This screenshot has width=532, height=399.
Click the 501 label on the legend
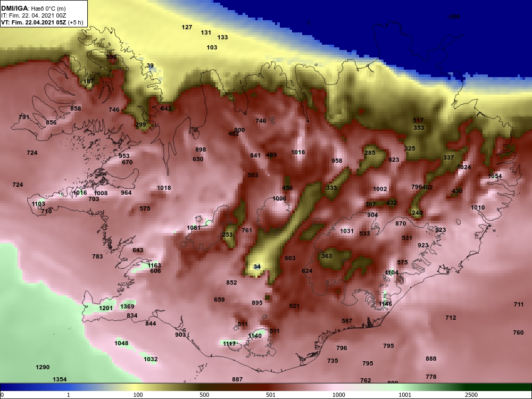pos(270,395)
